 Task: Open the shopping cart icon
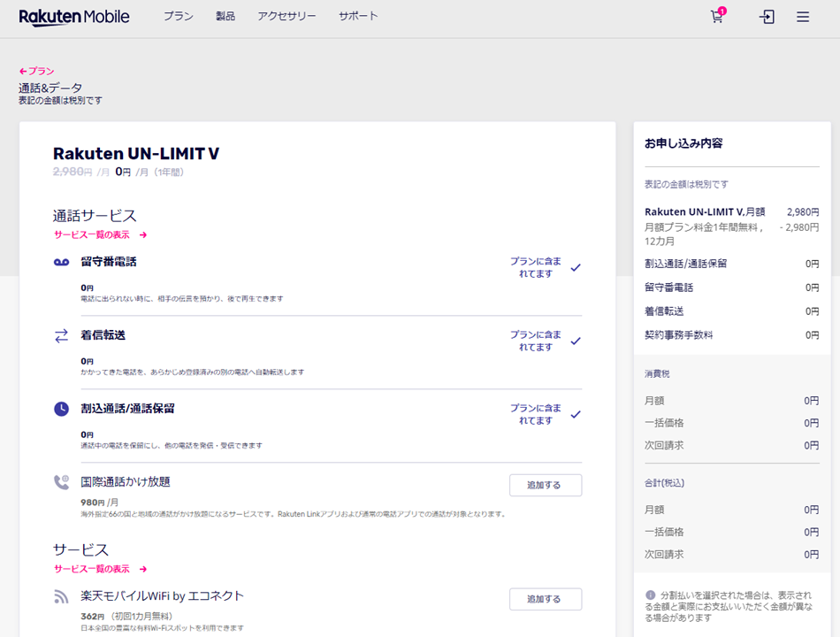pyautogui.click(x=717, y=16)
